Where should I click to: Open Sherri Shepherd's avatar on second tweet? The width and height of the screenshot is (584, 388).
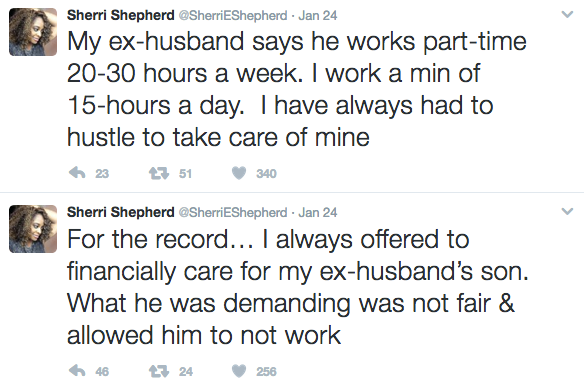(33, 229)
